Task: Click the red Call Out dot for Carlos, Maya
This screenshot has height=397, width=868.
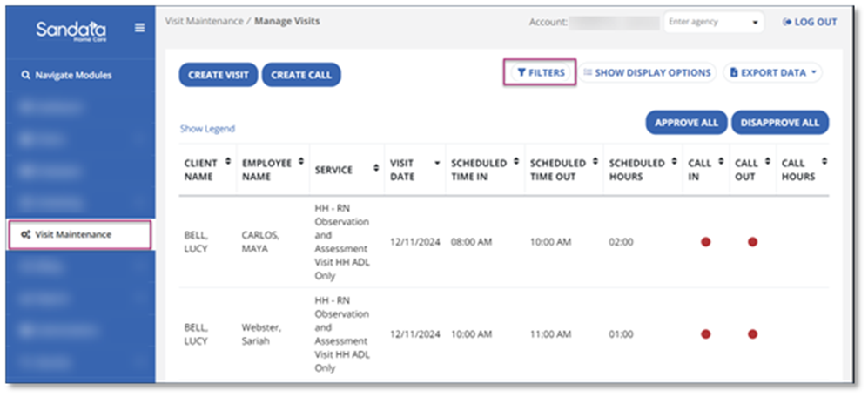Action: (x=752, y=242)
